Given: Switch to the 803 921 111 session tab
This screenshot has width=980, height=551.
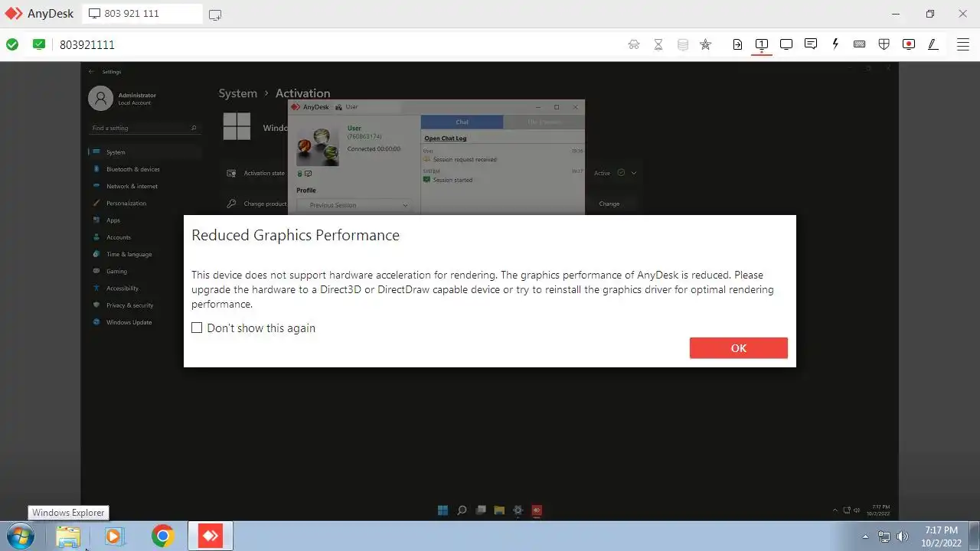Looking at the screenshot, I should coord(142,14).
